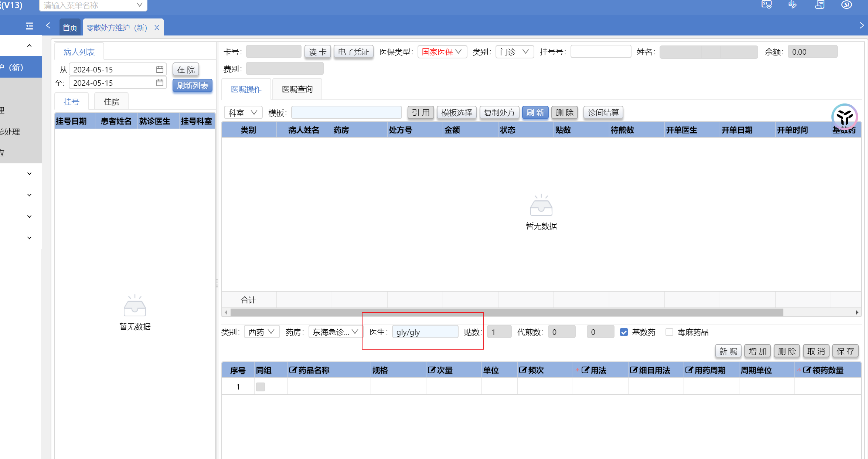
Task: Open calendar picker for the 从 start date
Action: click(x=160, y=69)
